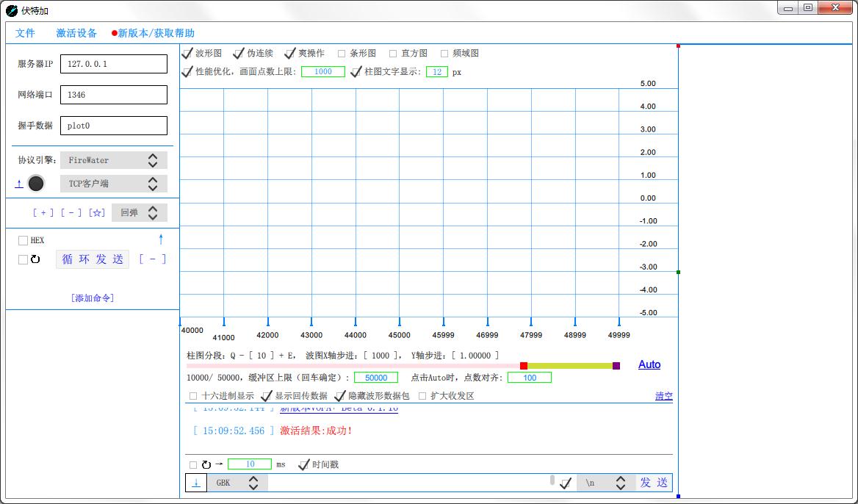Click the yellow-green range bar segment
This screenshot has height=504, width=858.
(569, 366)
